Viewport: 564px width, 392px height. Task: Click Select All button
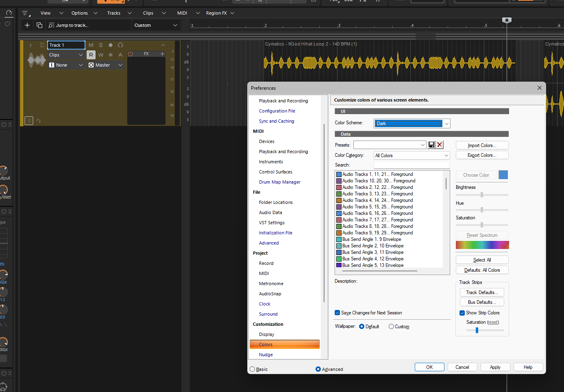tap(482, 260)
